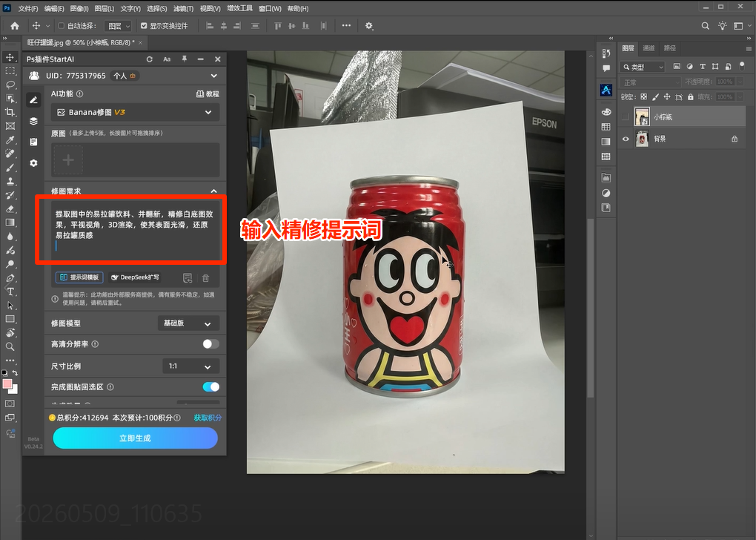The height and width of the screenshot is (540, 756).
Task: Open the StartAI plugin icon in right dock
Action: tap(606, 90)
